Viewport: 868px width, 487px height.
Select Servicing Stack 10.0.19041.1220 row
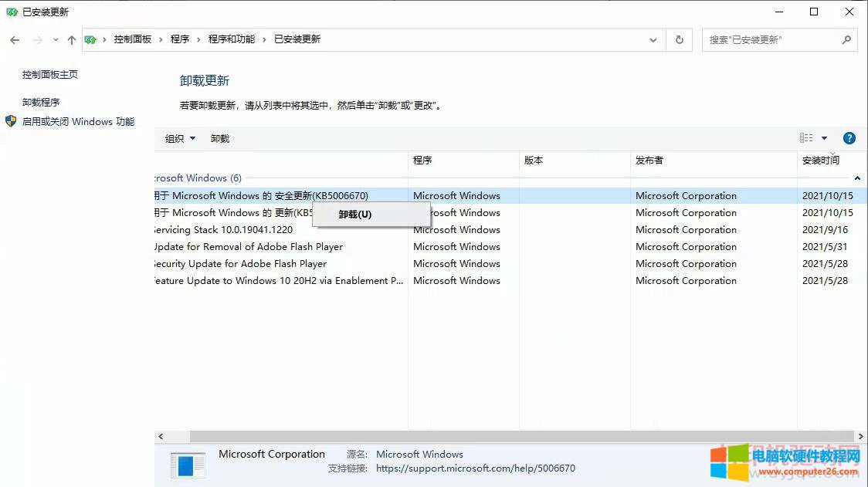[x=509, y=230]
